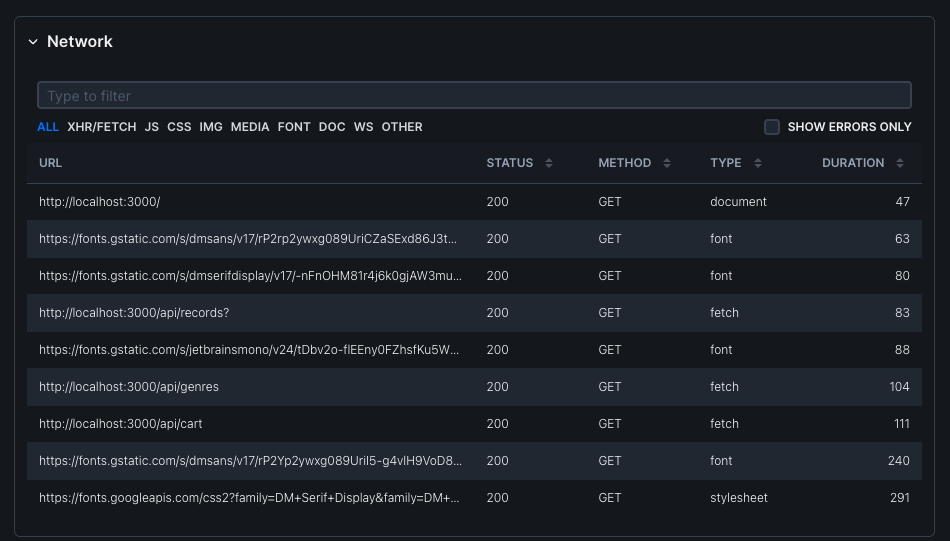This screenshot has height=541, width=950.
Task: Show only IMG requests
Action: click(x=211, y=127)
